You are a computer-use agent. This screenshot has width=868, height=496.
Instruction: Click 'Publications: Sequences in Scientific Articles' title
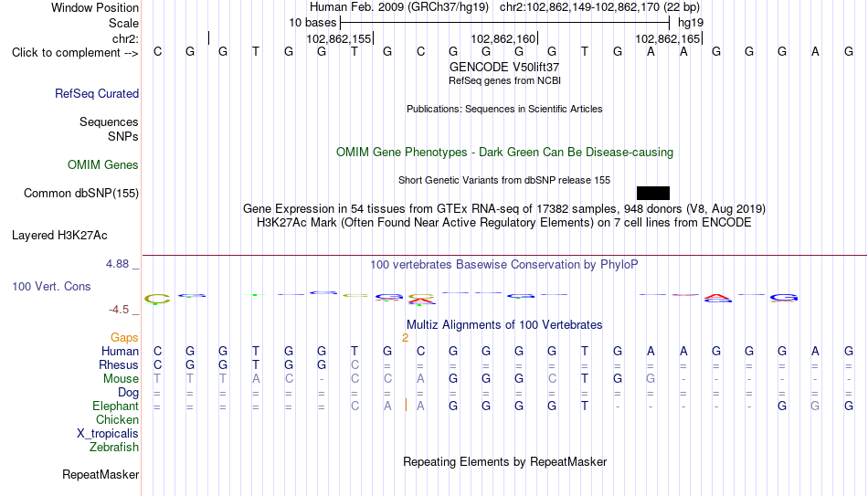coord(504,109)
